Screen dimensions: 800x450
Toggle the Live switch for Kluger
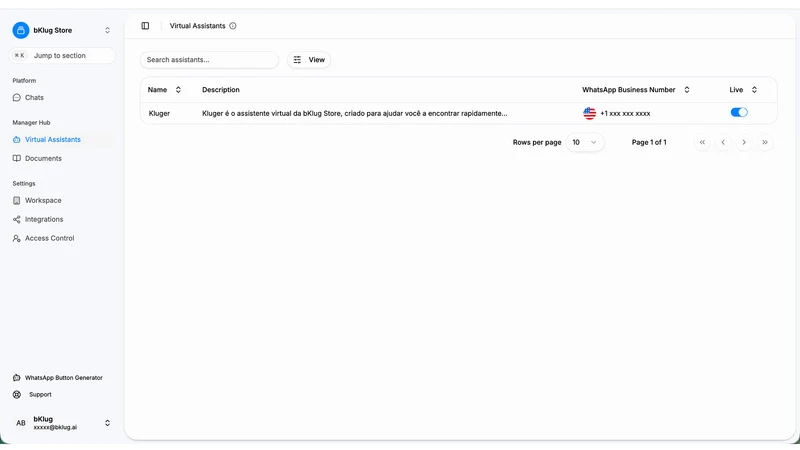point(739,112)
